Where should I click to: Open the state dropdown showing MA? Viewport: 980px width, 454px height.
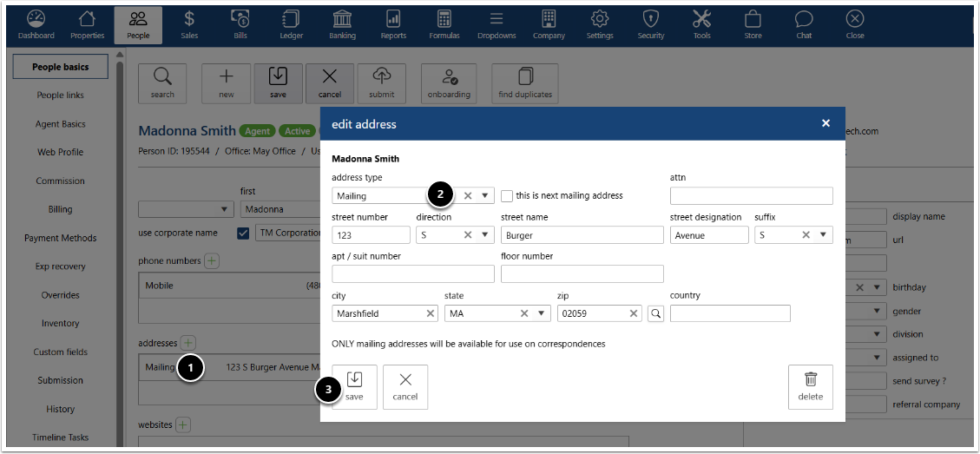point(542,313)
